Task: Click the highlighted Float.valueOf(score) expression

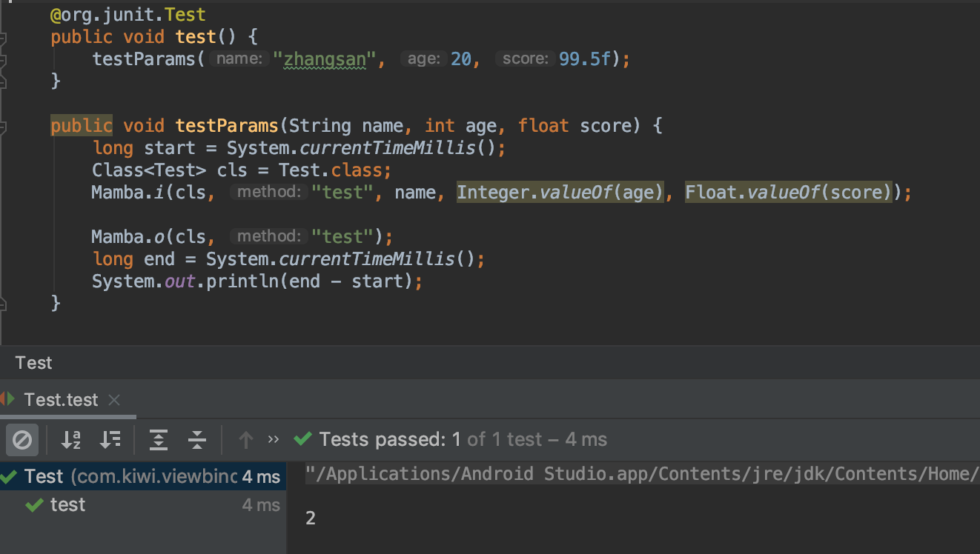Action: (x=789, y=193)
